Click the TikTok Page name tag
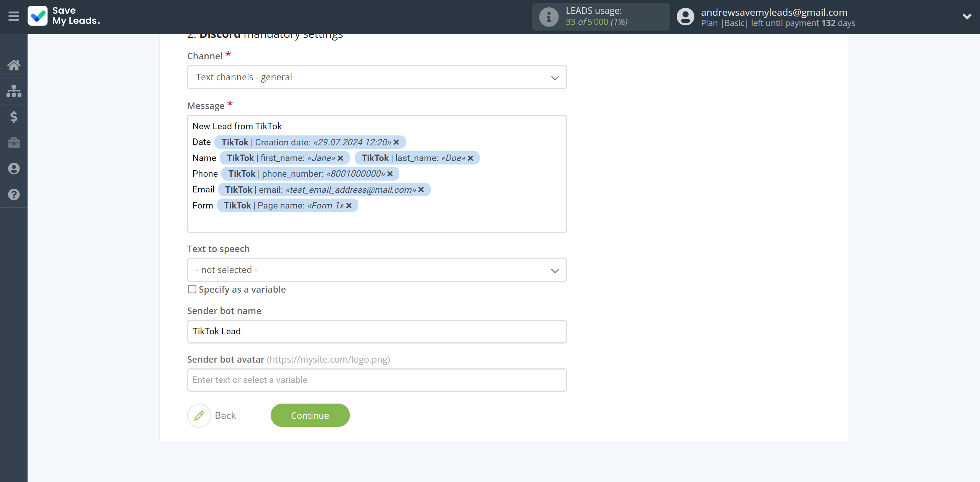This screenshot has height=482, width=980. click(287, 205)
